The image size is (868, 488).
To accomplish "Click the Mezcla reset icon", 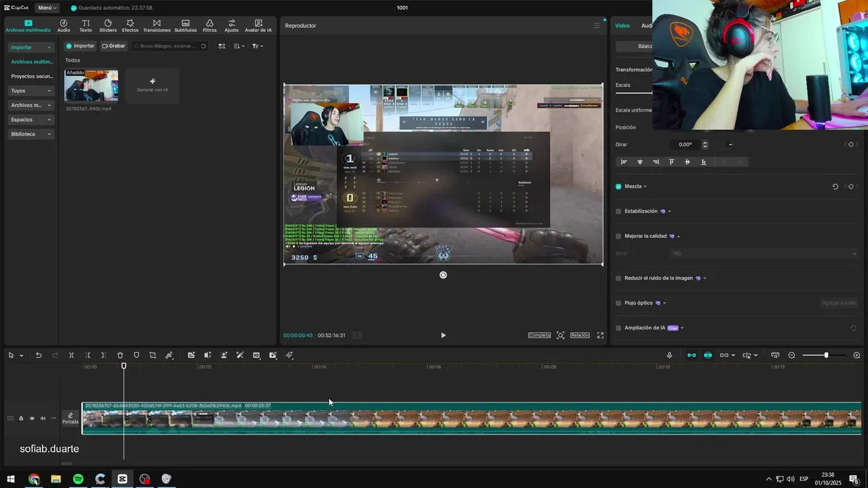I will click(x=835, y=186).
